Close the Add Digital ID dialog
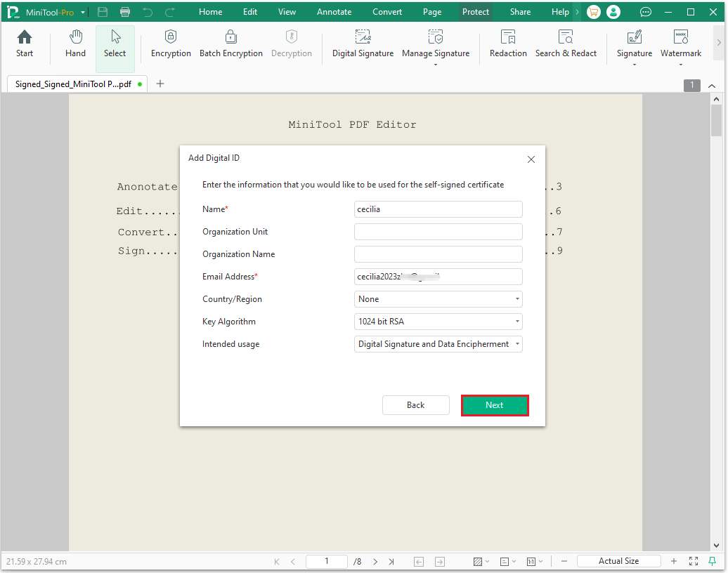Viewport: 728px width, 573px height. (x=531, y=159)
